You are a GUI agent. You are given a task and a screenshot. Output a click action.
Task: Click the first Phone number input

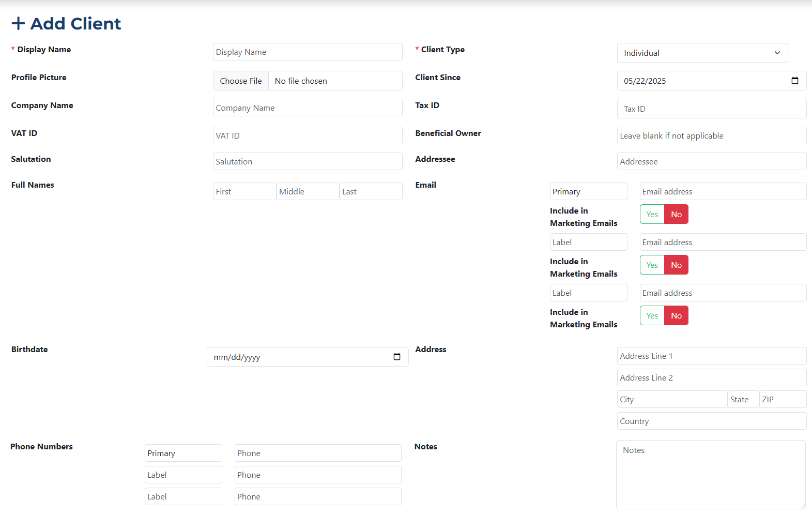(x=318, y=453)
